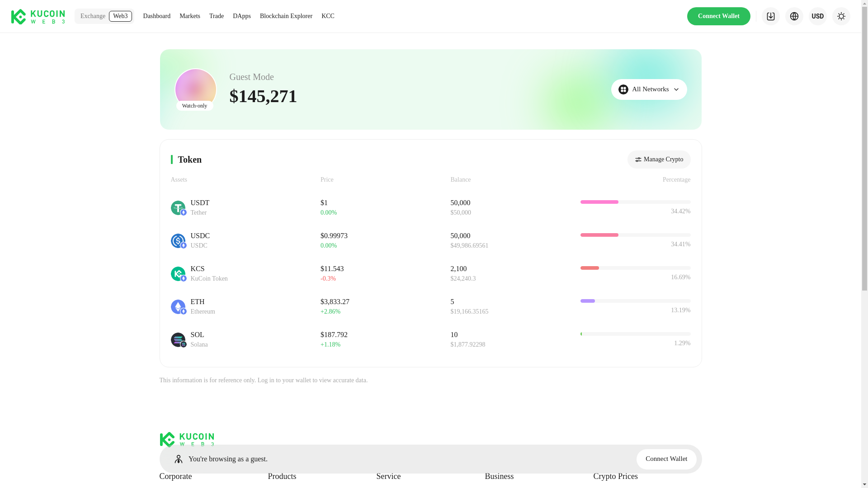This screenshot has height=488, width=868.
Task: Click the Token section heading
Action: (190, 160)
